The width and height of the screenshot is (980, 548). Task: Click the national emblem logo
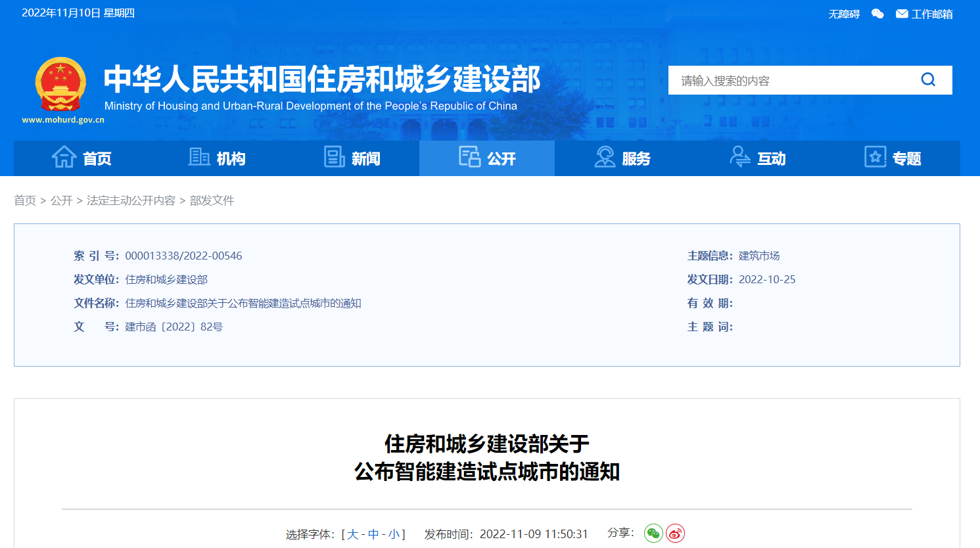[x=60, y=84]
